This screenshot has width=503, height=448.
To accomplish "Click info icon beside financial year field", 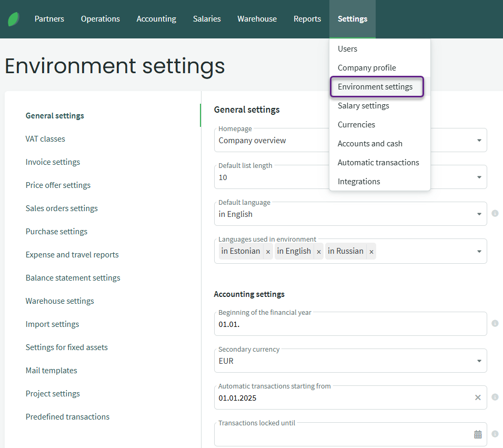I will 495,323.
